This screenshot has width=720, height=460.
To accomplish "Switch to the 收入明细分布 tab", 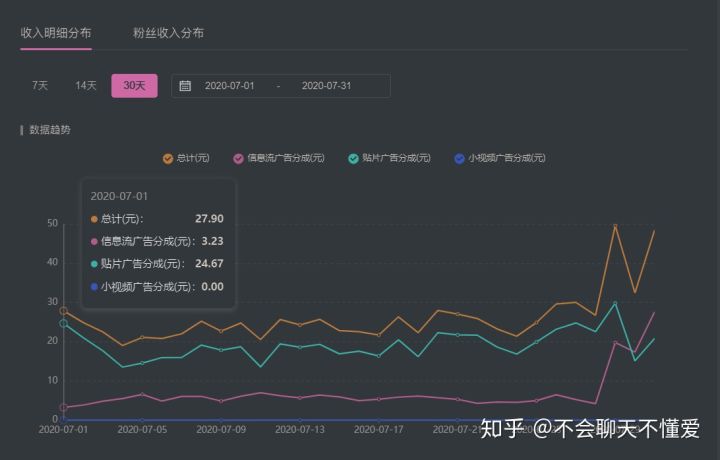I will coord(56,33).
